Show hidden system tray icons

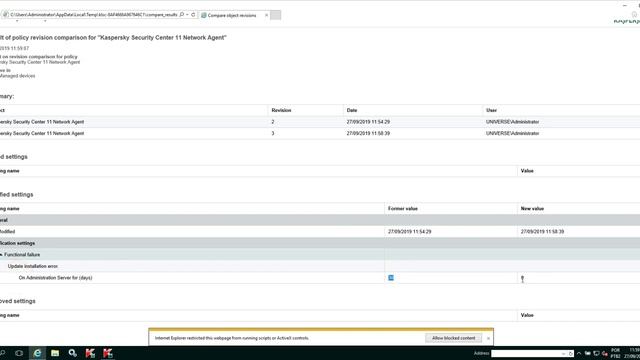coord(579,353)
